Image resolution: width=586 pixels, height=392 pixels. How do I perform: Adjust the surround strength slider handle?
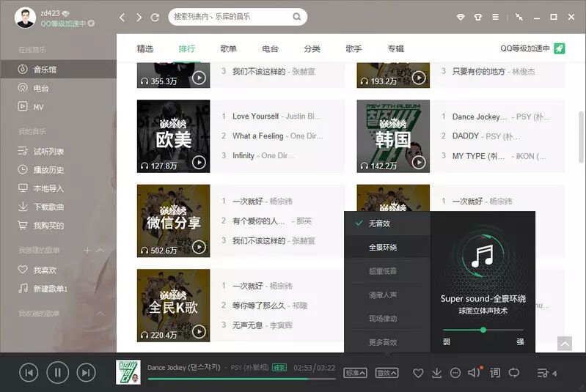483,330
